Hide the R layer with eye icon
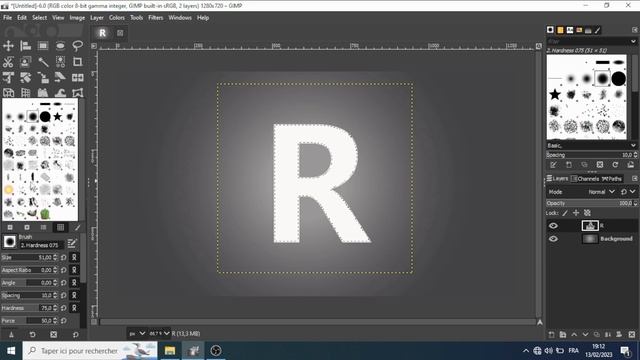Image resolution: width=640 pixels, height=360 pixels. [553, 226]
